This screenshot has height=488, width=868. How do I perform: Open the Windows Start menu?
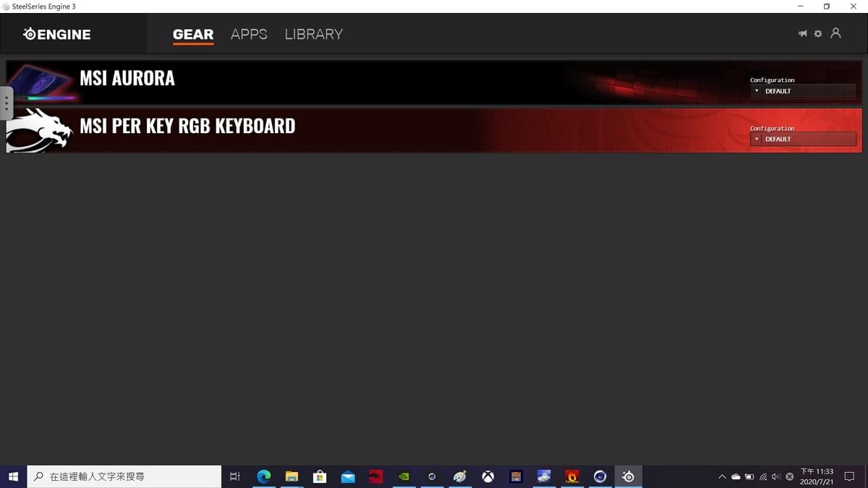[x=13, y=476]
